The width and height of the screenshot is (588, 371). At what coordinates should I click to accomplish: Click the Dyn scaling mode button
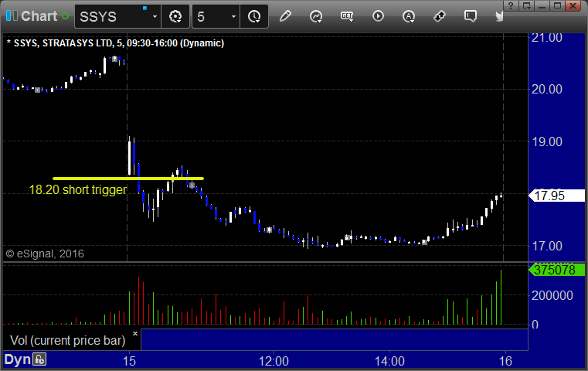17,359
